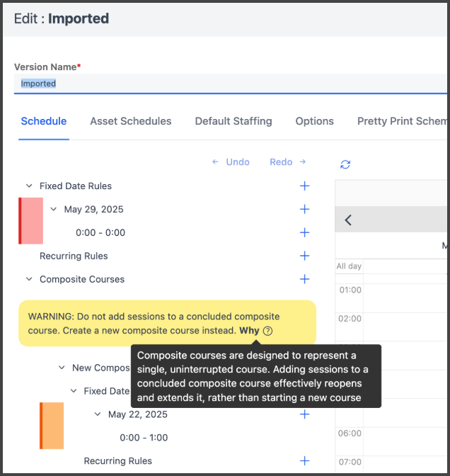Open the Schedule tab
The width and height of the screenshot is (450, 476).
click(44, 121)
